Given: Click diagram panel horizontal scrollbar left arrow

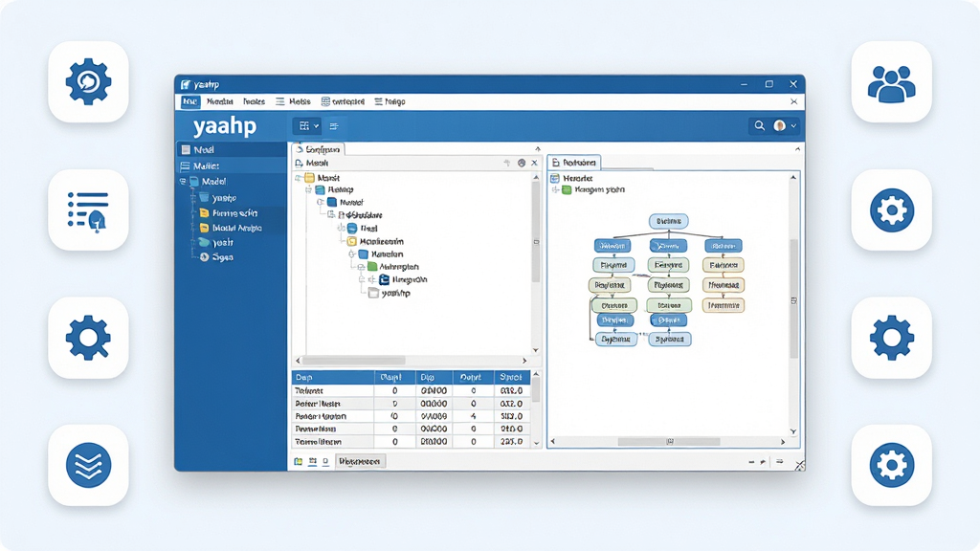Looking at the screenshot, I should (553, 442).
